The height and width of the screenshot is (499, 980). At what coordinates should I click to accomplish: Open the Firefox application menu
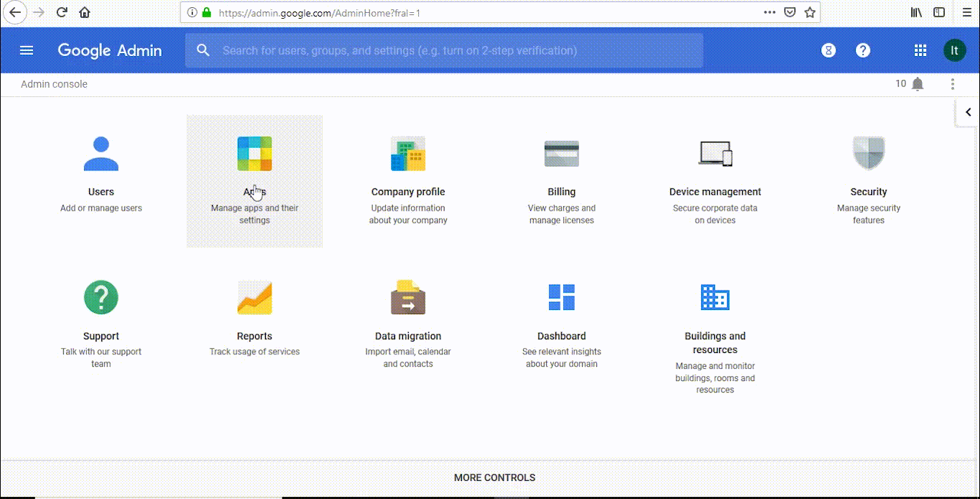966,12
